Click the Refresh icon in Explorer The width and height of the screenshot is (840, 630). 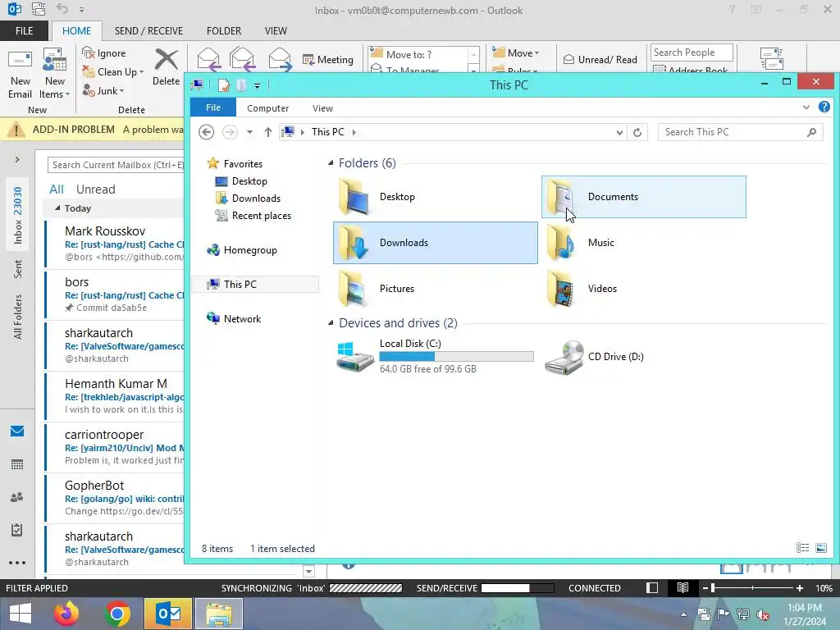637,132
